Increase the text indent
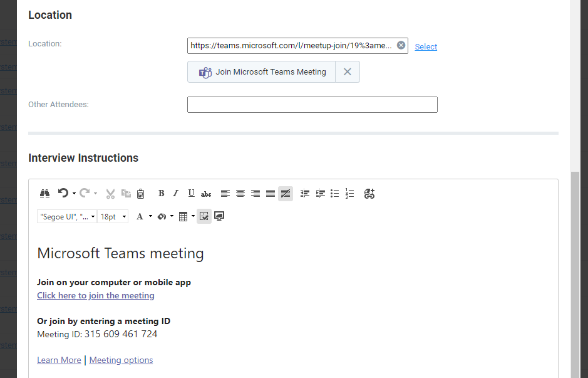Screen dimensions: 588x378 (x=320, y=194)
